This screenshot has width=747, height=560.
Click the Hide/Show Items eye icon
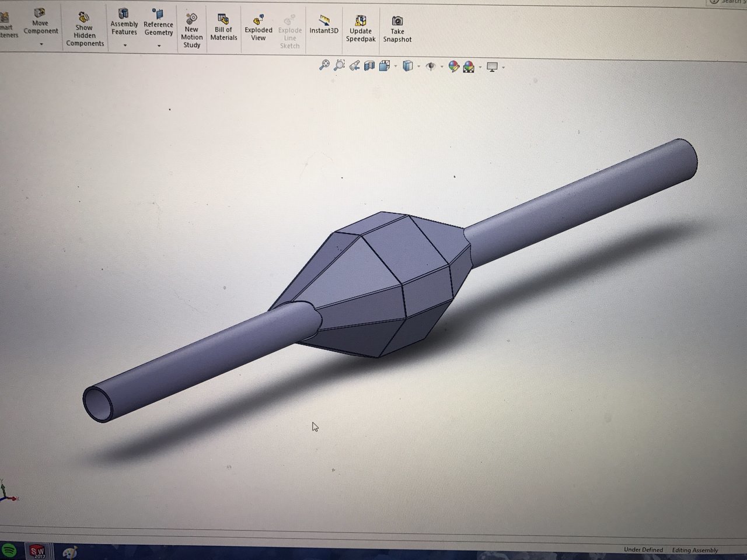(431, 66)
